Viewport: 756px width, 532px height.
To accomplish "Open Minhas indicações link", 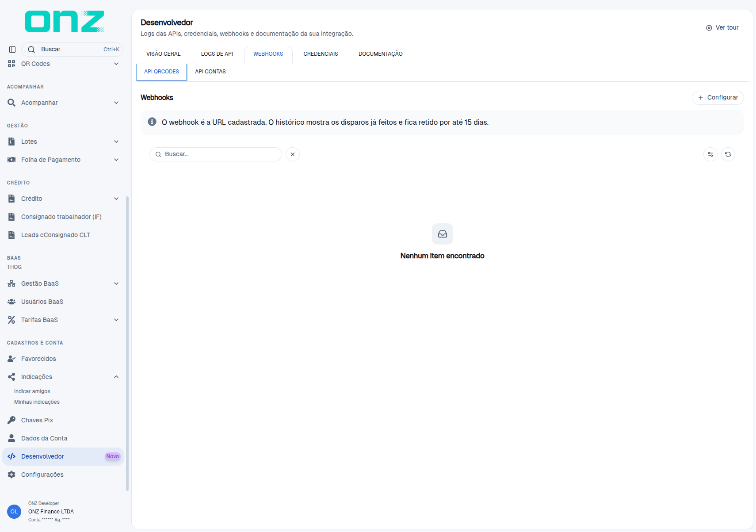I will pyautogui.click(x=37, y=402).
